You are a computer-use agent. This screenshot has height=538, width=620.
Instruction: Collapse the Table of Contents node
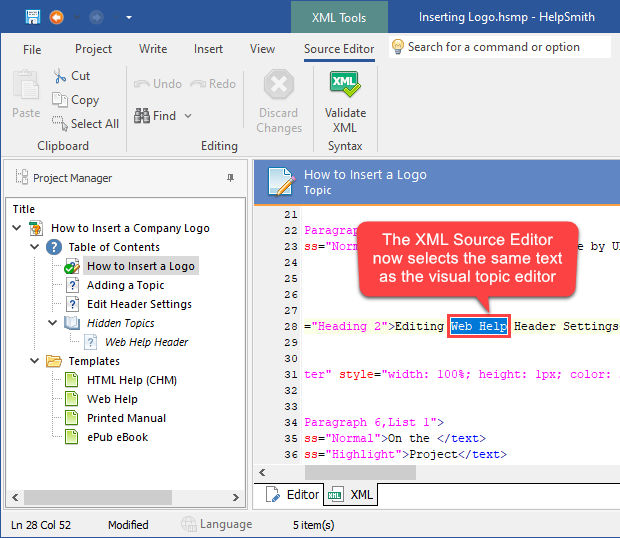[35, 247]
